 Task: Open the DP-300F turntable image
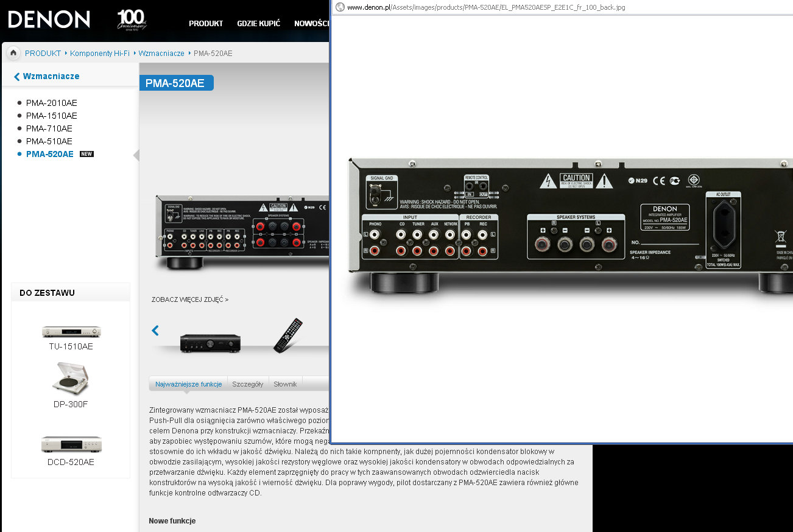point(71,378)
